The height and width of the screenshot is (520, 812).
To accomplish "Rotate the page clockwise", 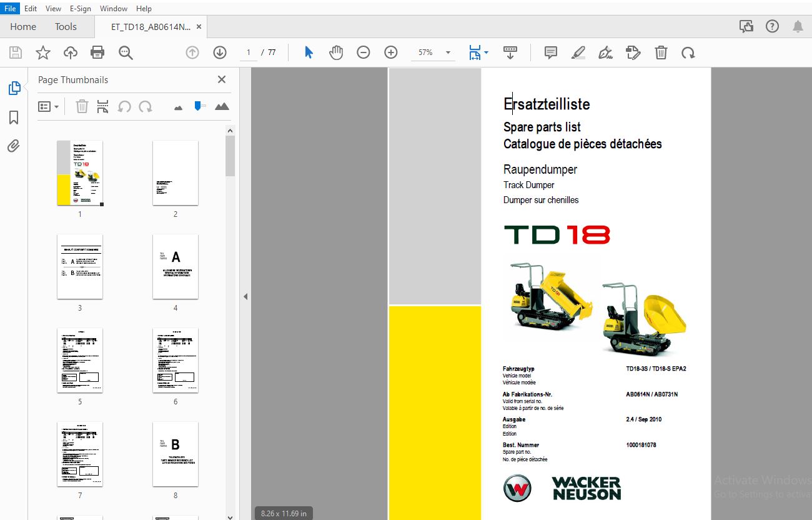I will tap(688, 52).
